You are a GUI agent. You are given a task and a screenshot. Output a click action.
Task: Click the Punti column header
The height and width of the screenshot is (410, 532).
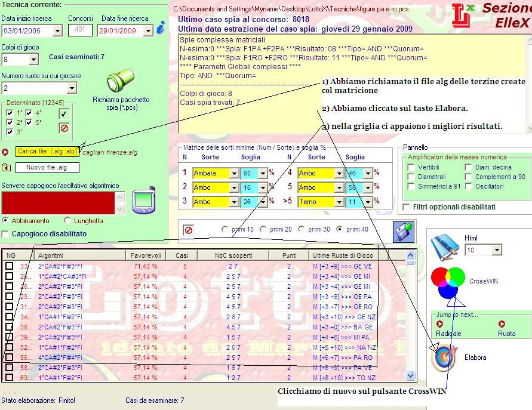[x=289, y=255]
